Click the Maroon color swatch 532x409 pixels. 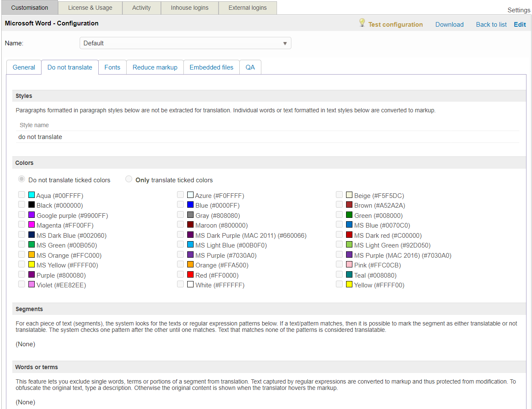click(190, 225)
